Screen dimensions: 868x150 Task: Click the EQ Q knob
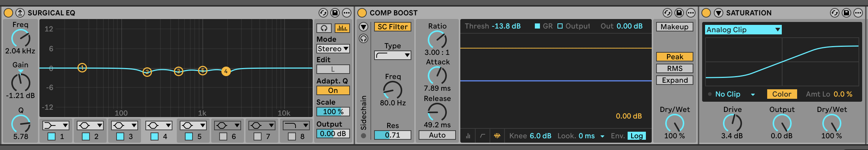(x=21, y=124)
